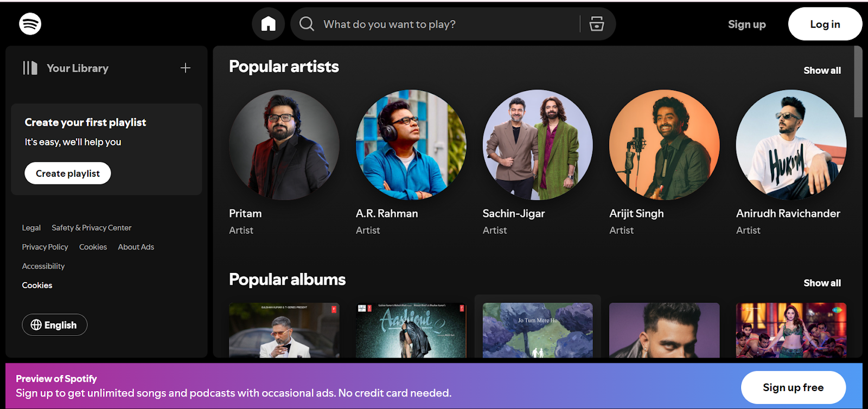Screen dimensions: 868x409
Task: Click the Sign up free button
Action: pyautogui.click(x=793, y=387)
